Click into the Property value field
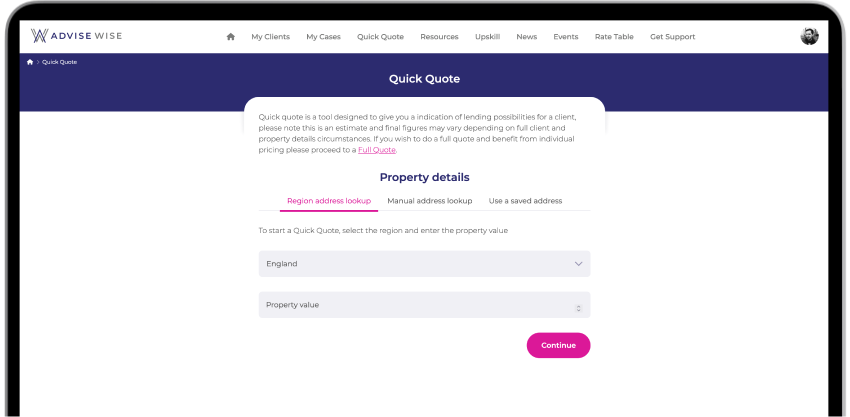This screenshot has height=417, width=850. 424,305
